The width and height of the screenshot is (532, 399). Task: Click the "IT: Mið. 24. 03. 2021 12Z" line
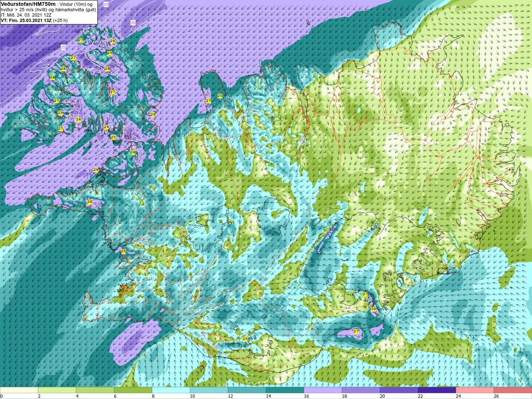[x=26, y=15]
